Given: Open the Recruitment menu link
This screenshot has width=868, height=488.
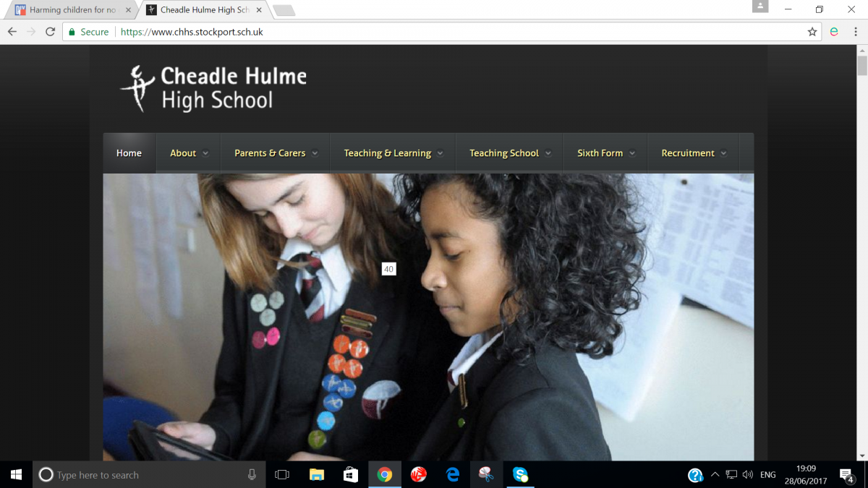Looking at the screenshot, I should (693, 153).
